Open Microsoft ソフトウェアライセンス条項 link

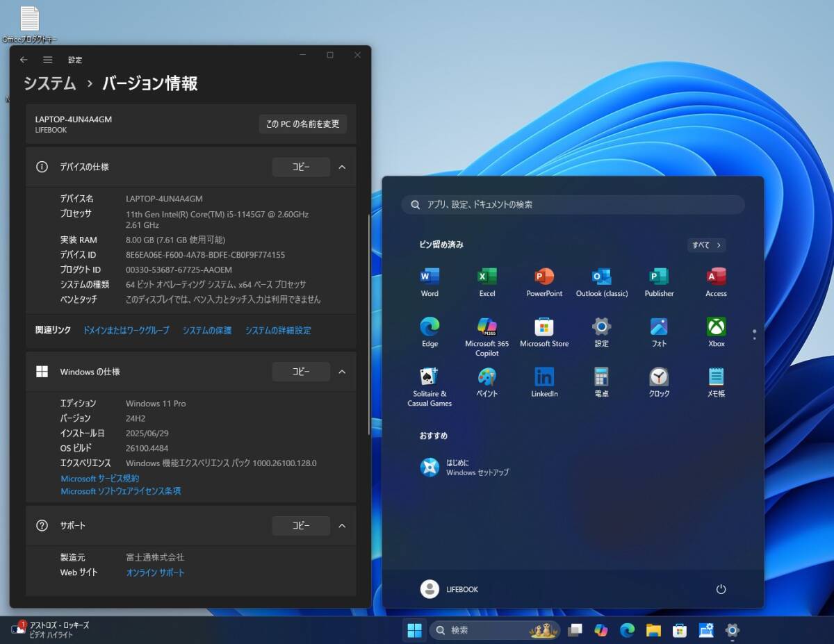point(121,491)
